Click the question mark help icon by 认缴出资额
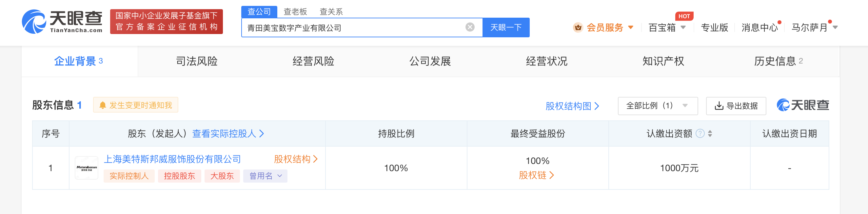Screen dimensions: 868x214 [x=700, y=134]
